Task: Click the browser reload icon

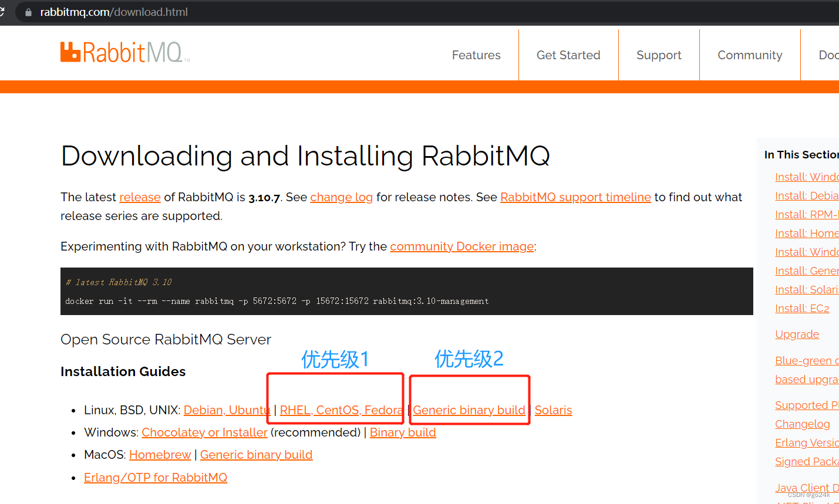Action: tap(2, 12)
